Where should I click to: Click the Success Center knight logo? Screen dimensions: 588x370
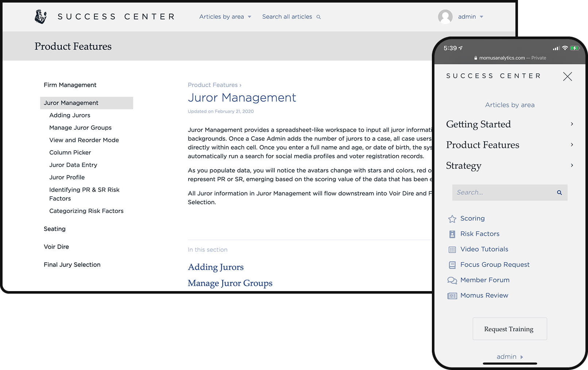(x=40, y=17)
